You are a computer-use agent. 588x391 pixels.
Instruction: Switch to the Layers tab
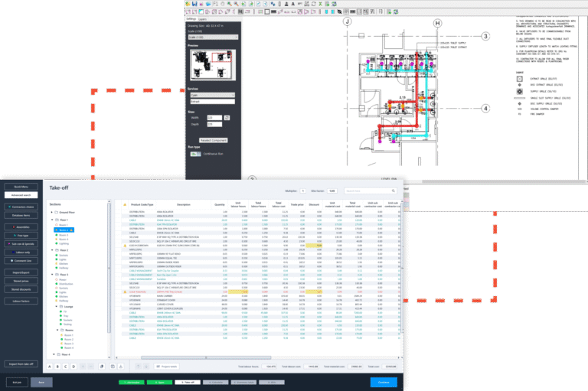tap(202, 19)
